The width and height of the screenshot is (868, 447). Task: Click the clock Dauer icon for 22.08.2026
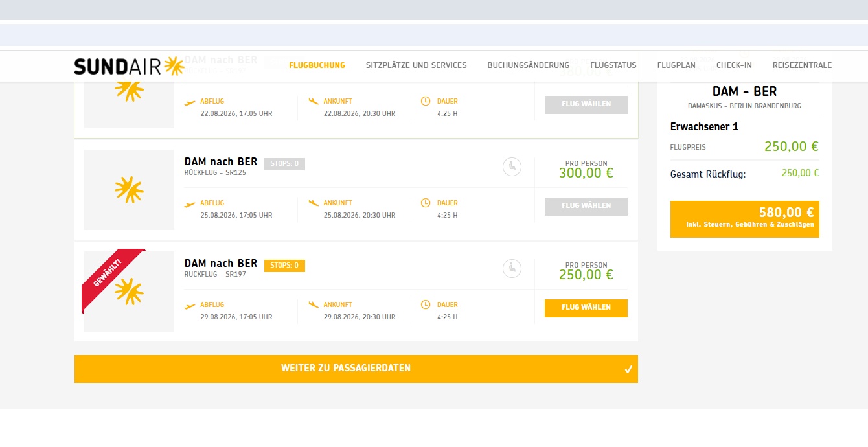tap(426, 101)
